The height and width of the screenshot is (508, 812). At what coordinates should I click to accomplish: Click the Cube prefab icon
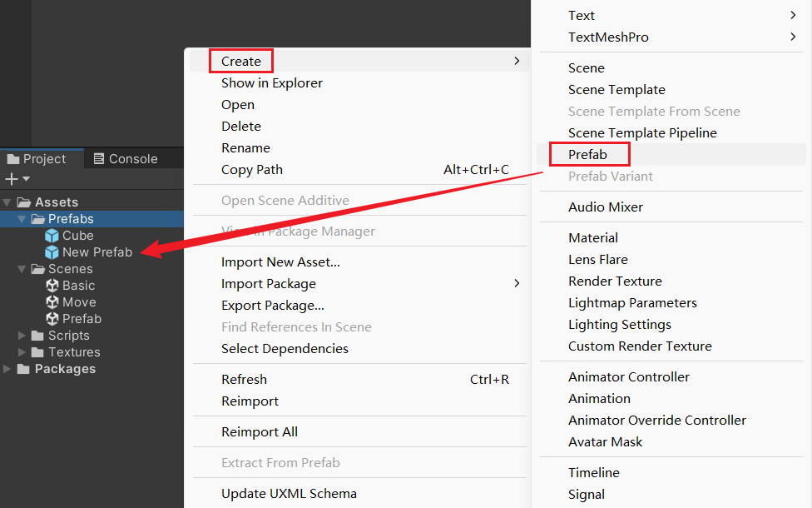pyautogui.click(x=52, y=236)
